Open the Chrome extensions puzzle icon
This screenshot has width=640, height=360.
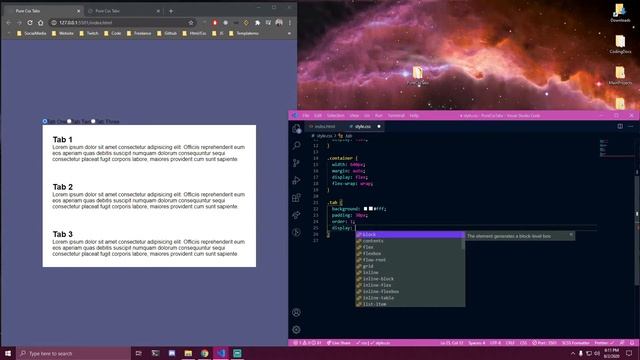257,23
